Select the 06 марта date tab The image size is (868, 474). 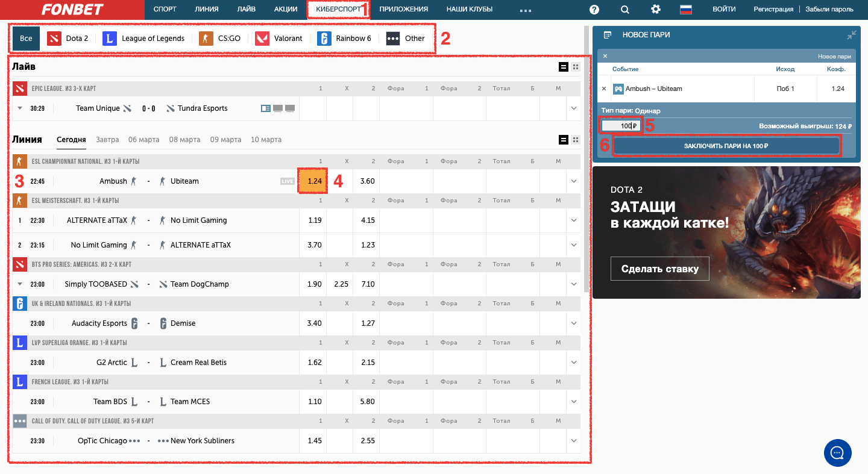pyautogui.click(x=144, y=140)
